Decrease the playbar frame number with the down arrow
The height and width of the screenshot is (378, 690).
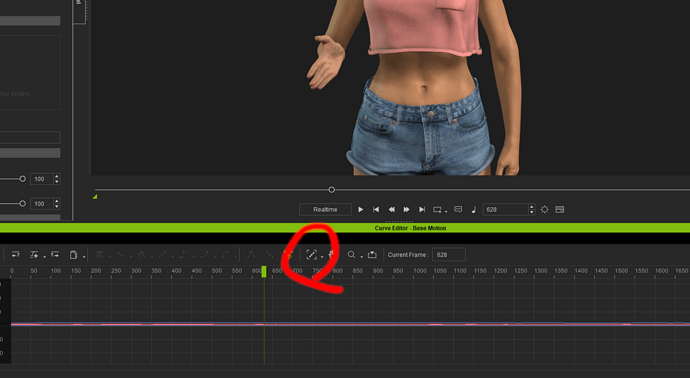pos(532,212)
